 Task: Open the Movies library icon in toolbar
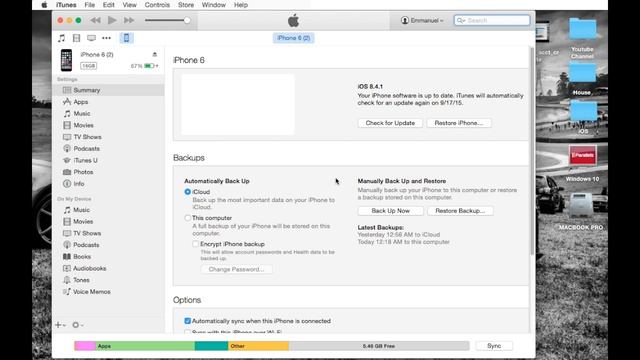tap(76, 38)
